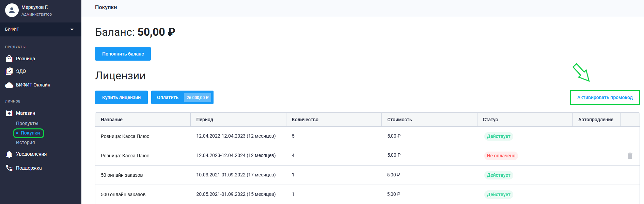Click the user avatar icon
The image size is (644, 204).
[x=12, y=10]
